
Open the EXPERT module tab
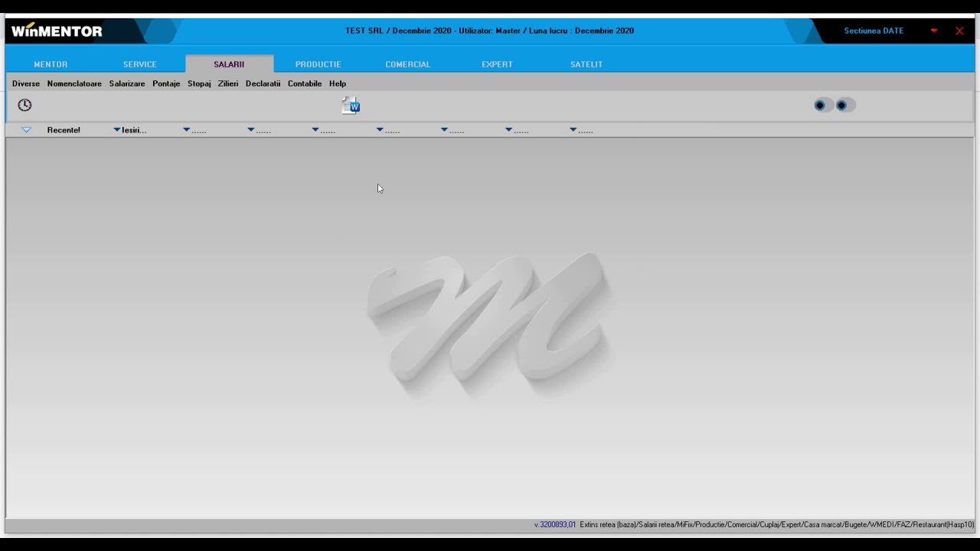[x=497, y=64]
